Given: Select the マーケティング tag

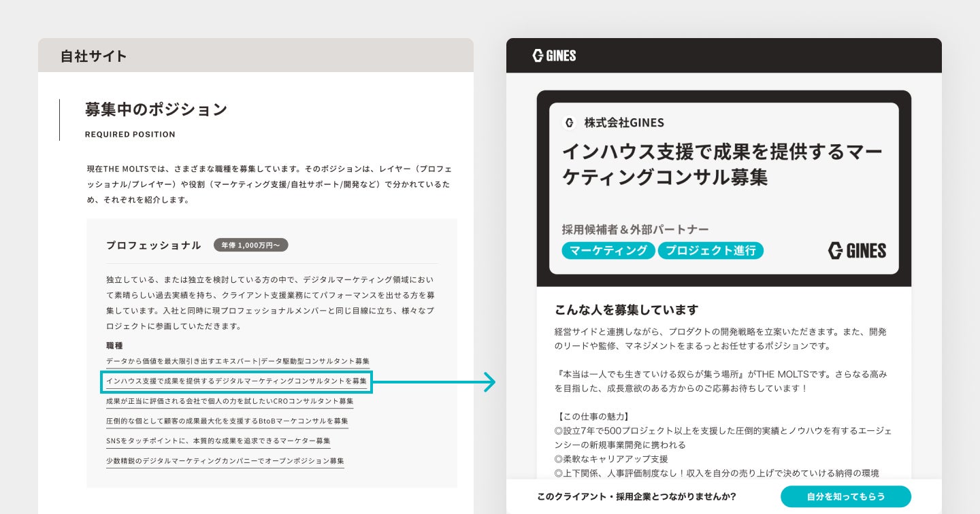Looking at the screenshot, I should coord(608,250).
